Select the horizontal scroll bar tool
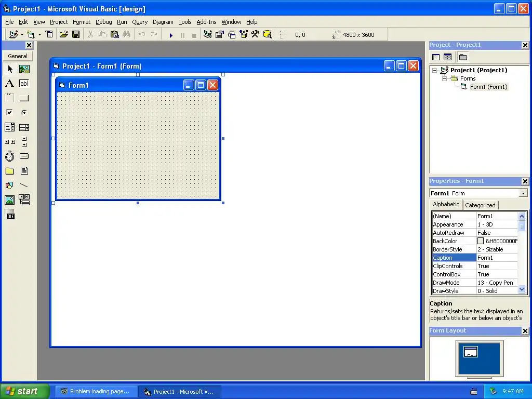 pos(10,142)
